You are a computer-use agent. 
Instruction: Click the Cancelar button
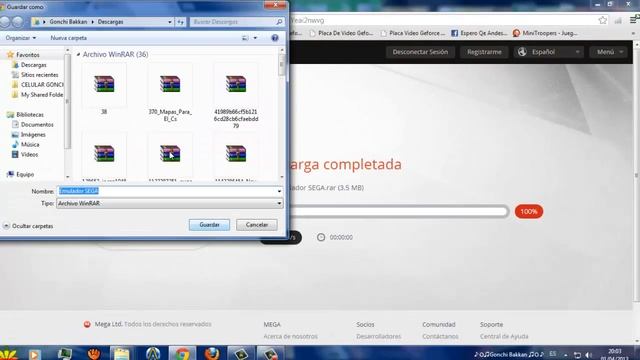(257, 225)
